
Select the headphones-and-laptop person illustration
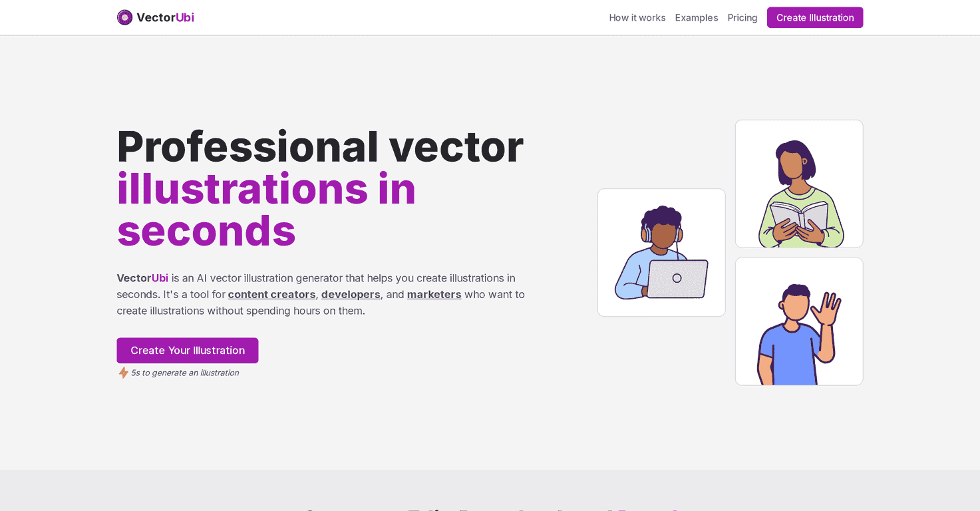tap(661, 252)
